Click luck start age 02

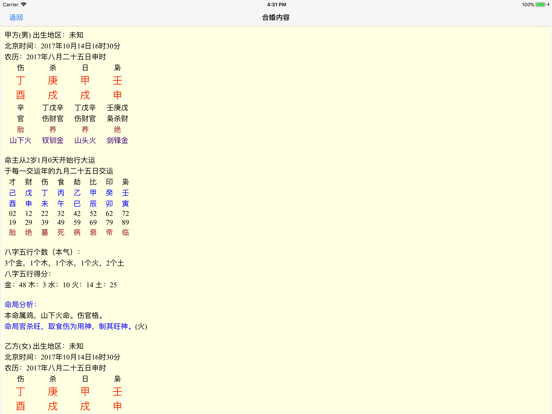click(x=12, y=214)
